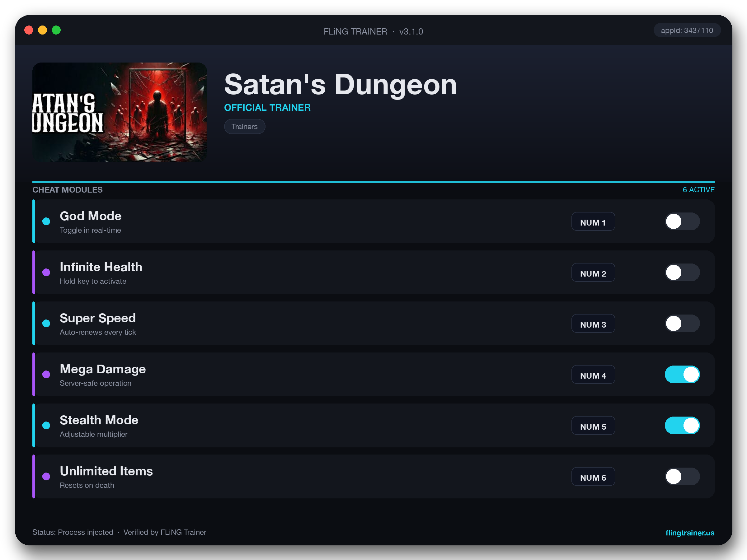The height and width of the screenshot is (560, 747).
Task: Click 'Auto-renews every tick' description
Action: [98, 332]
